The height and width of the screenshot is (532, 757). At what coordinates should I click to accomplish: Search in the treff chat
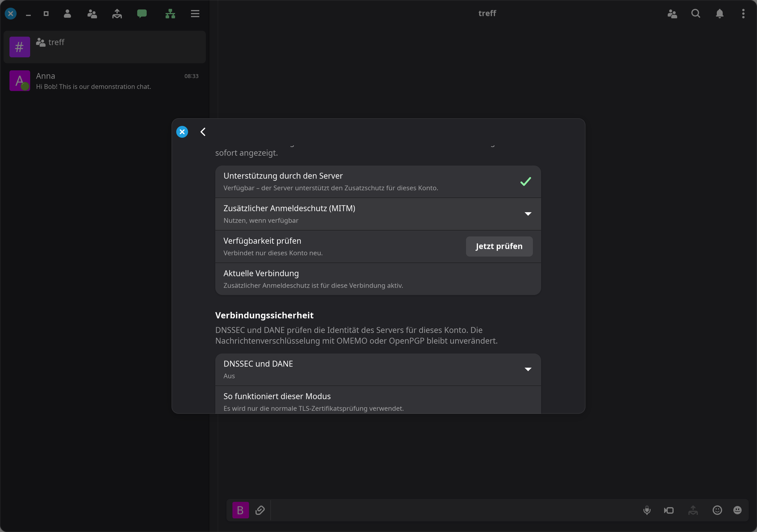point(696,14)
